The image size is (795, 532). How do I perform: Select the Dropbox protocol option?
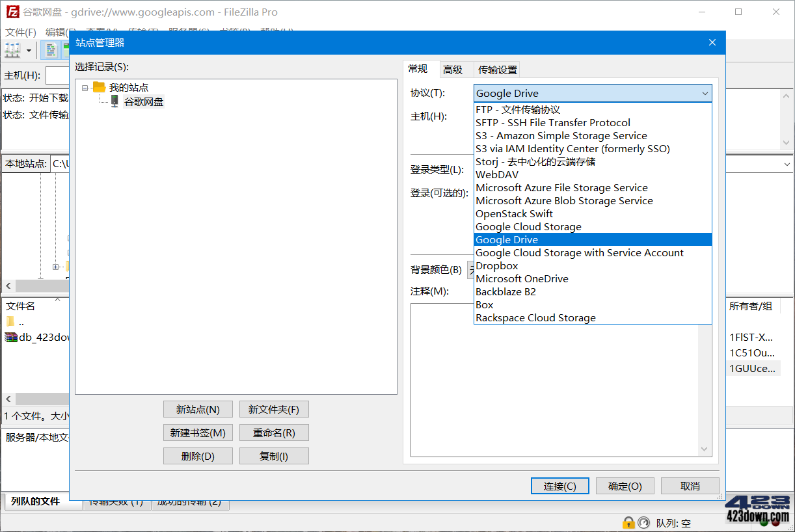pos(496,265)
